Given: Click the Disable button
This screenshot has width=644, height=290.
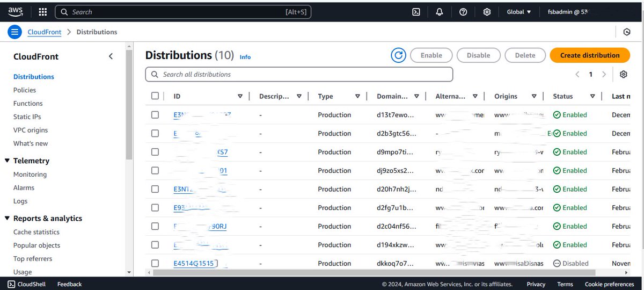Looking at the screenshot, I should coord(478,55).
